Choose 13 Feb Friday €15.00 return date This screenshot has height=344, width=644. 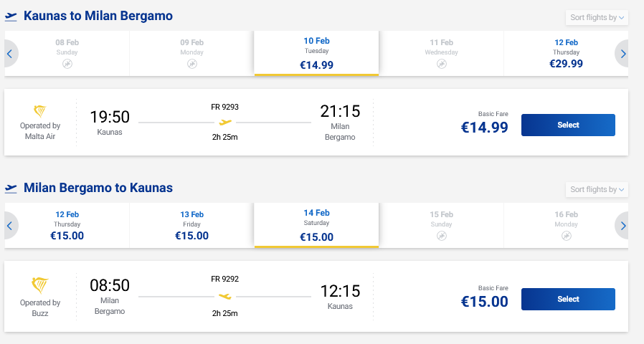(x=191, y=226)
